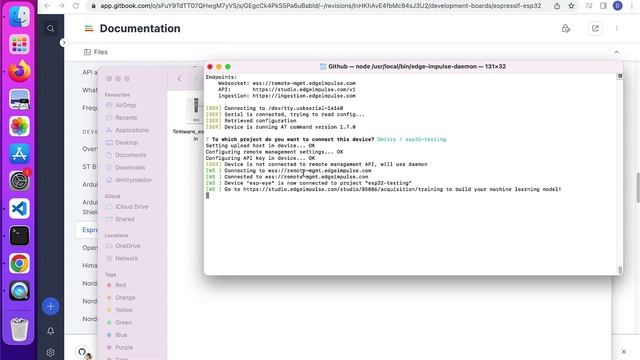Open Google Chrome from the Dock
640x360 pixels.
click(x=19, y=264)
